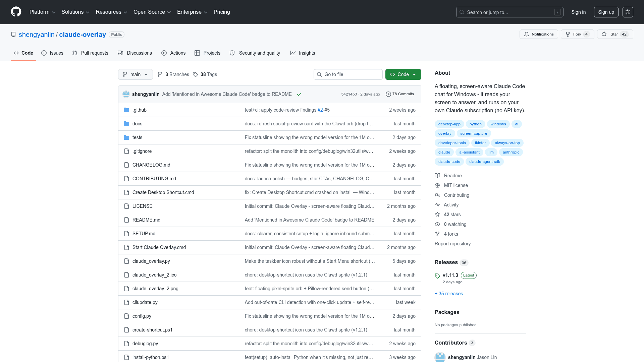This screenshot has height=362, width=644.
Task: Select the claude-agent-sdk topic tag
Action: pos(484,162)
